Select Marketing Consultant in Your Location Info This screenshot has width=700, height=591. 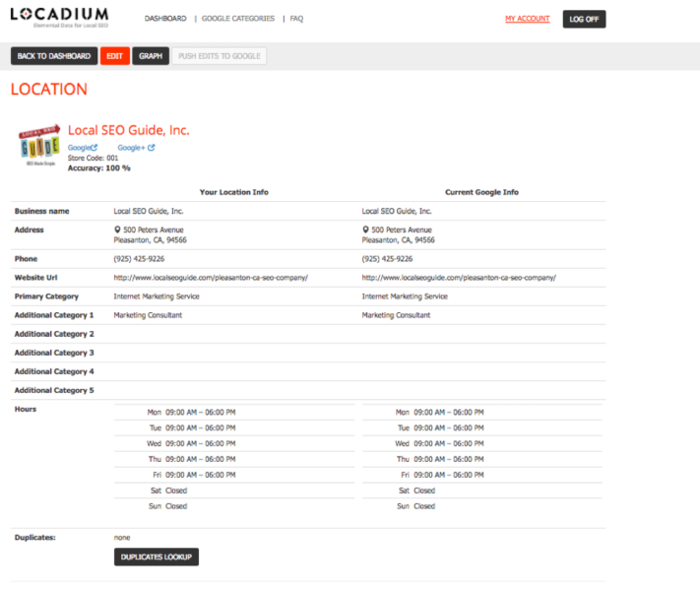148,315
